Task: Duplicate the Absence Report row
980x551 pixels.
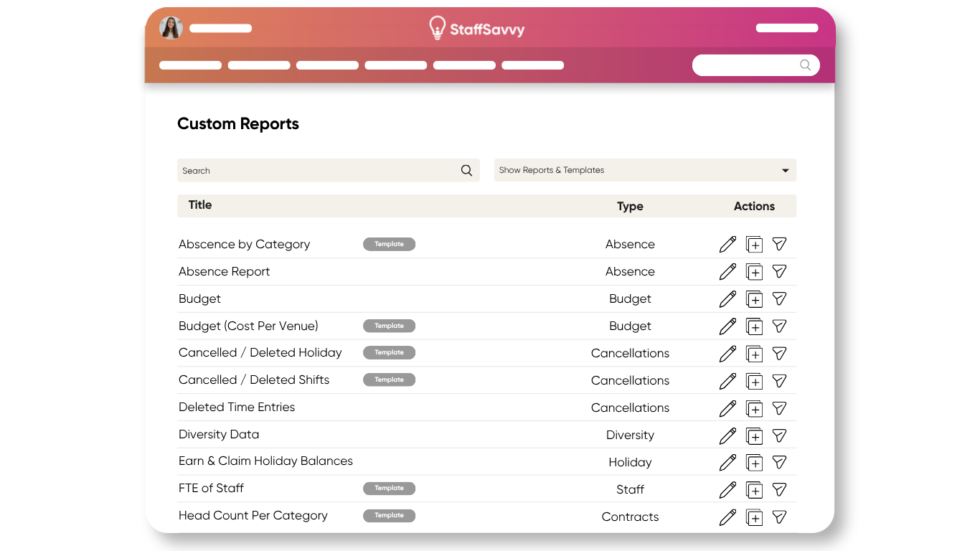Action: tap(754, 272)
